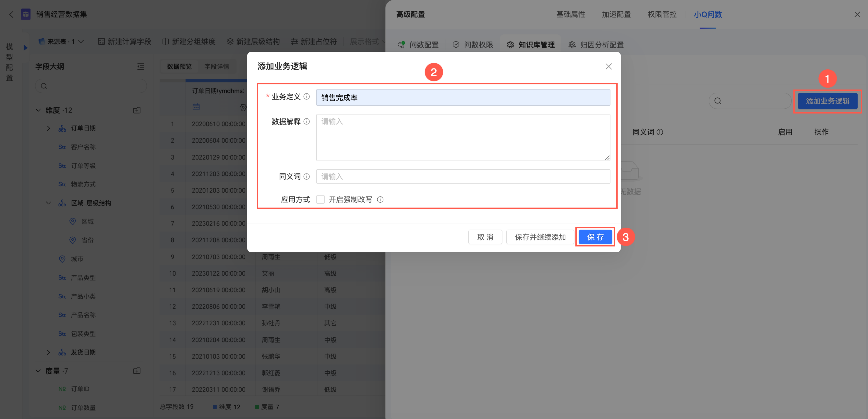This screenshot has height=419, width=868.
Task: Click the info icon next to 业务定义
Action: [x=306, y=97]
